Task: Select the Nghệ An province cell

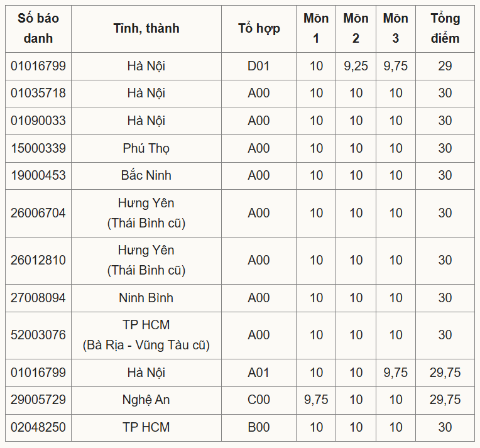Action: [146, 400]
